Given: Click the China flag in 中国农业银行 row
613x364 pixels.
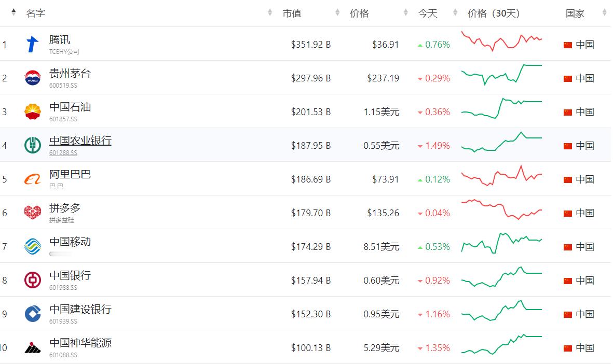Looking at the screenshot, I should point(568,146).
